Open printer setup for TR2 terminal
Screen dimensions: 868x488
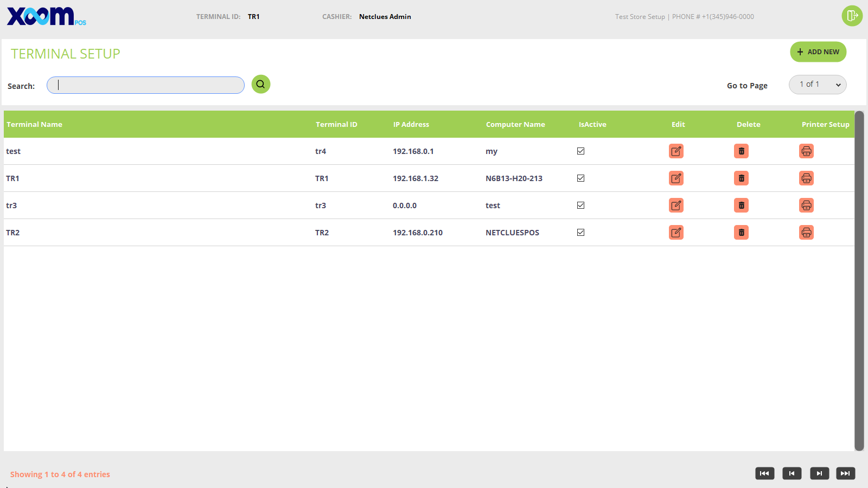806,233
